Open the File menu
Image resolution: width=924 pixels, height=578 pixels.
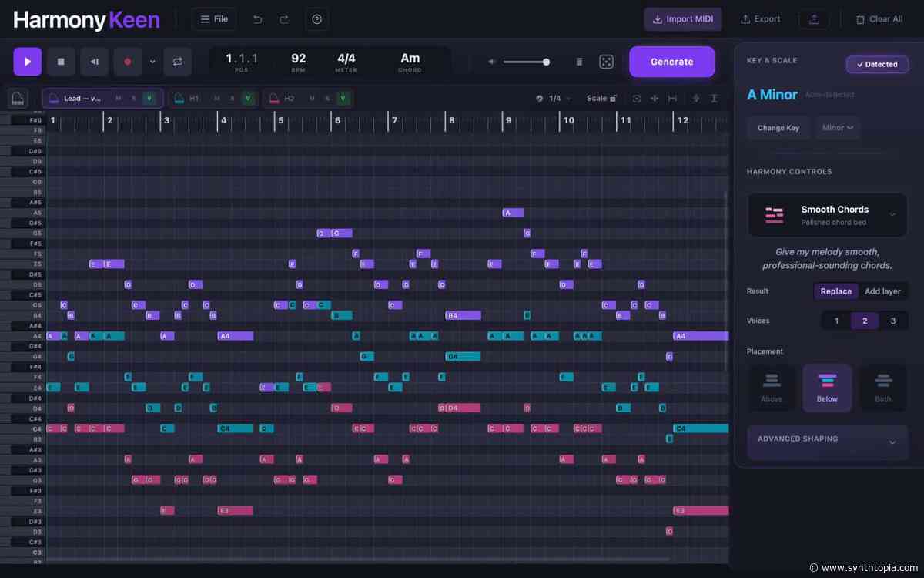click(214, 19)
